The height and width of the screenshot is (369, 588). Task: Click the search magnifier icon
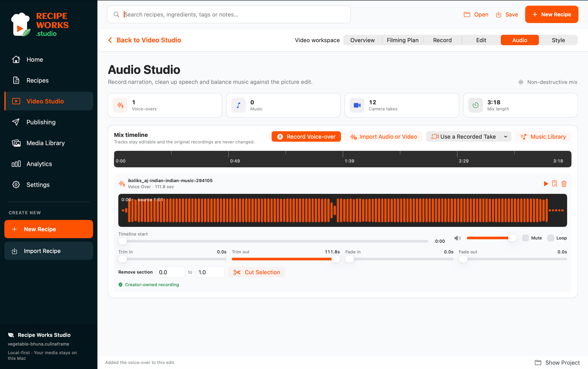(117, 14)
